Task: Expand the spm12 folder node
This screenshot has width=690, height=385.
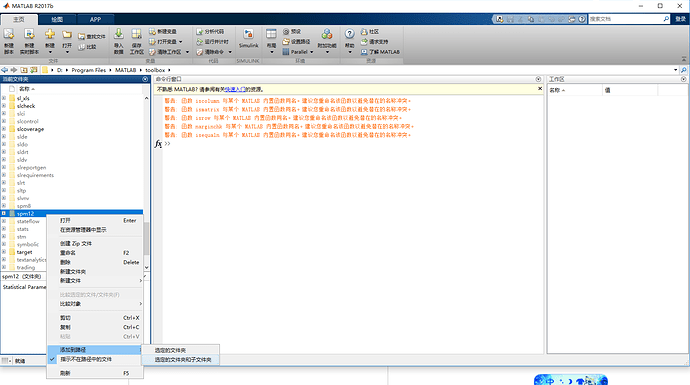Action: pos(4,213)
